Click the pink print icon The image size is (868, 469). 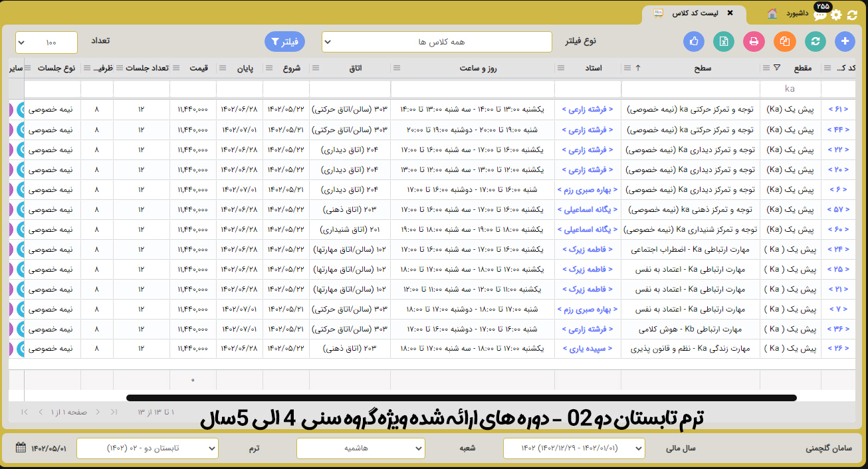754,41
